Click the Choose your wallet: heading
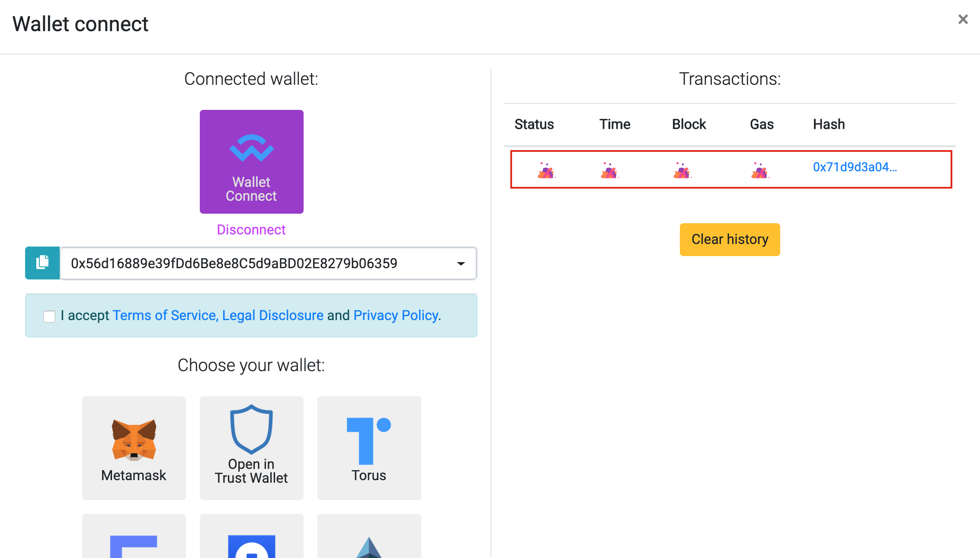The image size is (980, 558). click(x=251, y=365)
